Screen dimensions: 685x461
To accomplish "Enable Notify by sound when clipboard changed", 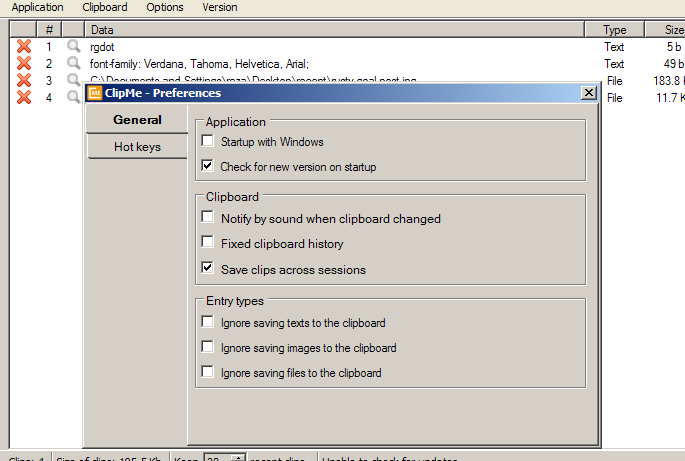I will 208,217.
